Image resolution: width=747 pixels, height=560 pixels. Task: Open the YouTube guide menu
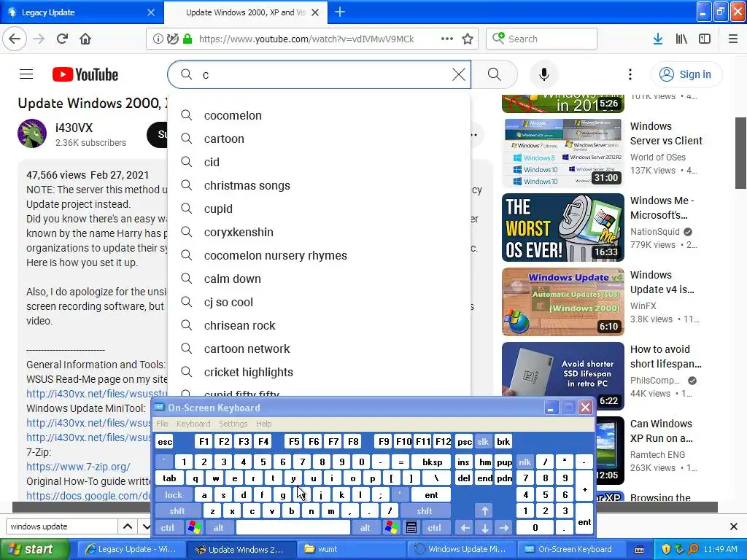coord(26,74)
